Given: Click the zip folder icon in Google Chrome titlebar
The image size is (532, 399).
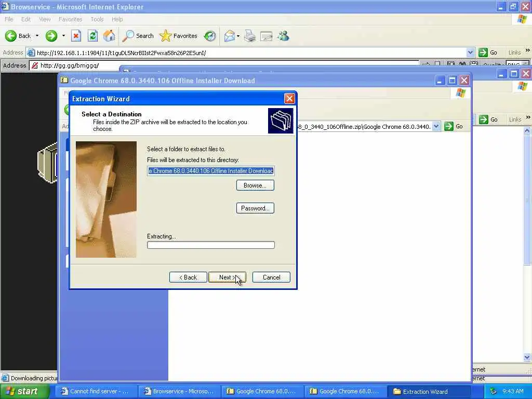Looking at the screenshot, I should pyautogui.click(x=64, y=81).
